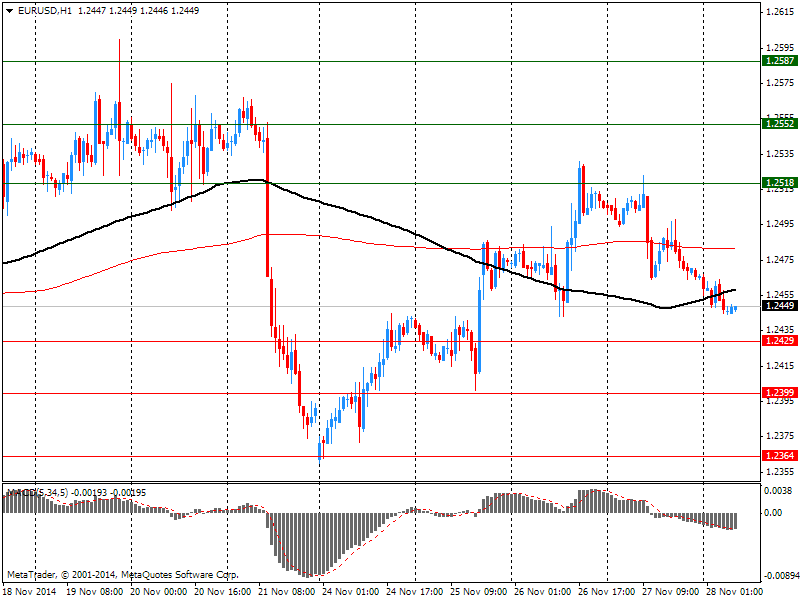This screenshot has height=600, width=800.
Task: Click the 26 Nov 17:00 time label
Action: pyautogui.click(x=606, y=592)
